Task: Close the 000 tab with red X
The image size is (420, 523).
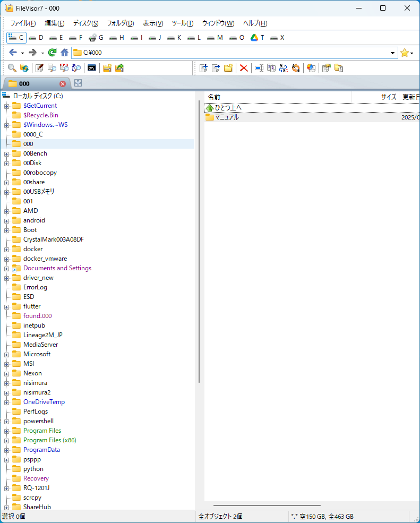Action: (62, 84)
